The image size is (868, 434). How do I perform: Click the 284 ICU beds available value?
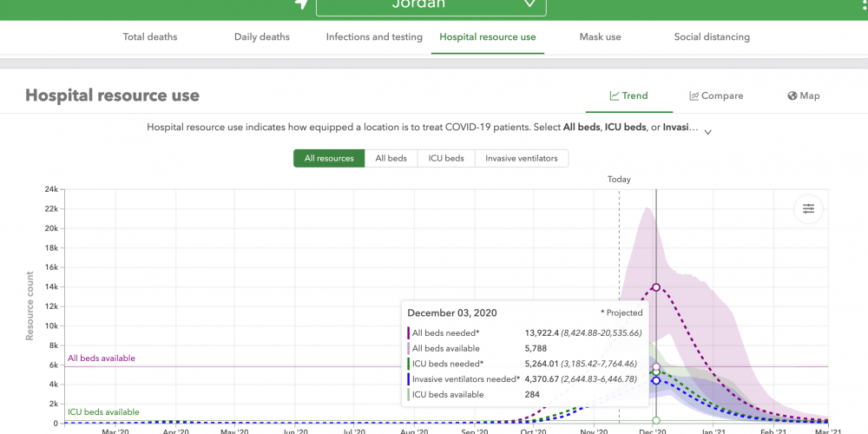532,395
